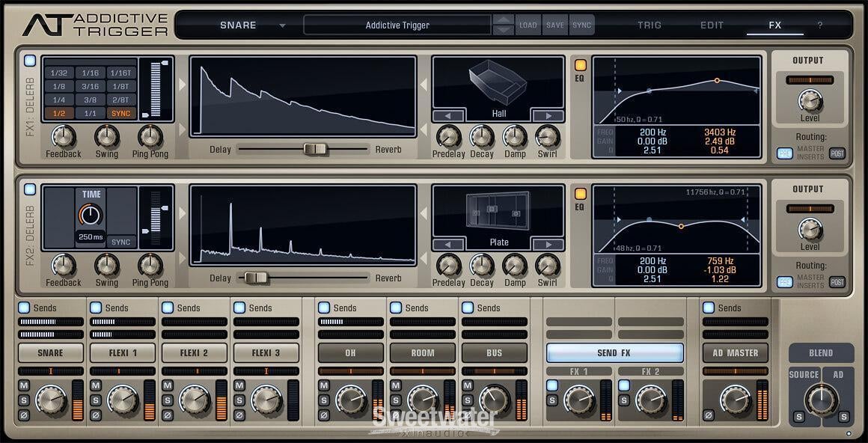Enable the FX1 Delerb module checkbox

(x=30, y=61)
